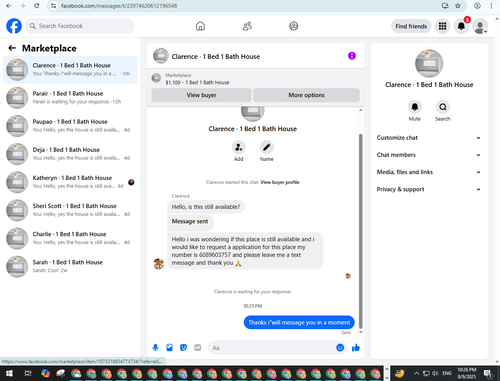
Task: Show hidden system tray icons chevron
Action: click(x=416, y=373)
